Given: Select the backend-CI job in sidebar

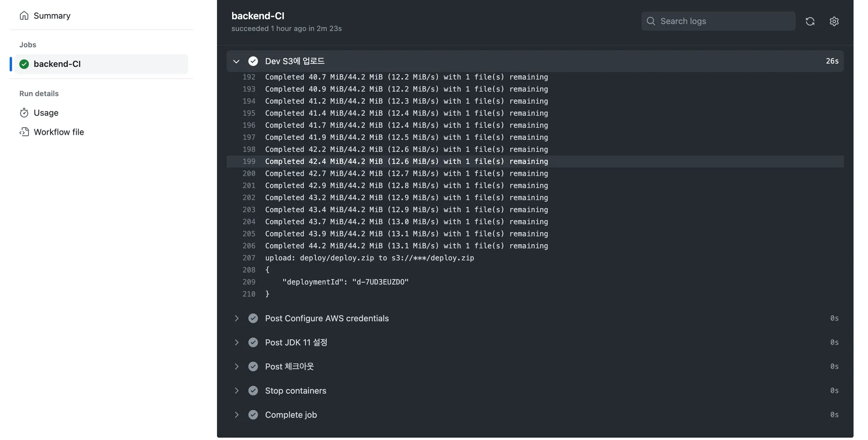Looking at the screenshot, I should [x=57, y=64].
